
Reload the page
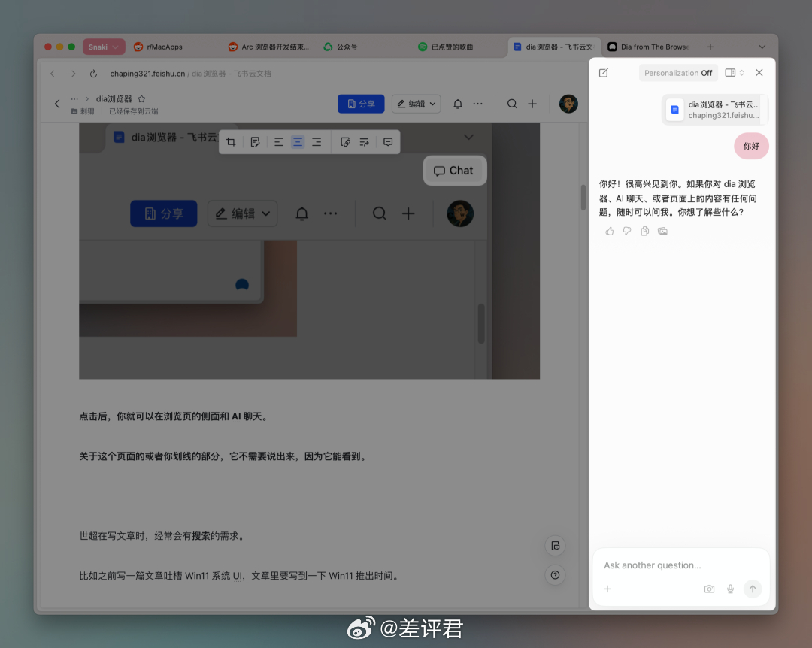coord(93,74)
